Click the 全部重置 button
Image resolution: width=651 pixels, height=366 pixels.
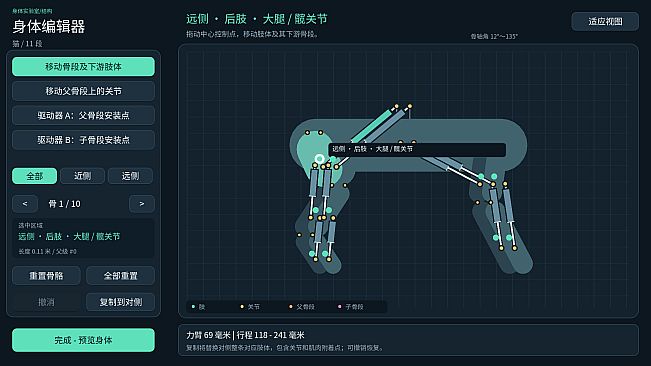point(120,276)
